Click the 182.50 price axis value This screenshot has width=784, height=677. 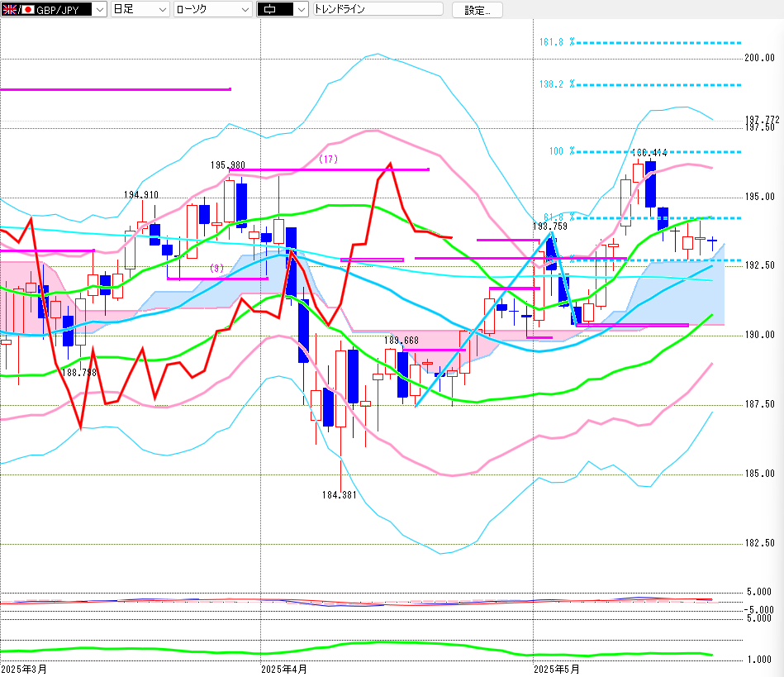coord(759,543)
